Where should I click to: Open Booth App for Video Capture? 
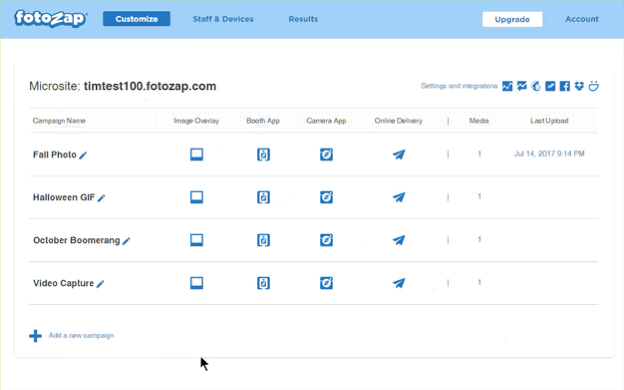tap(263, 283)
